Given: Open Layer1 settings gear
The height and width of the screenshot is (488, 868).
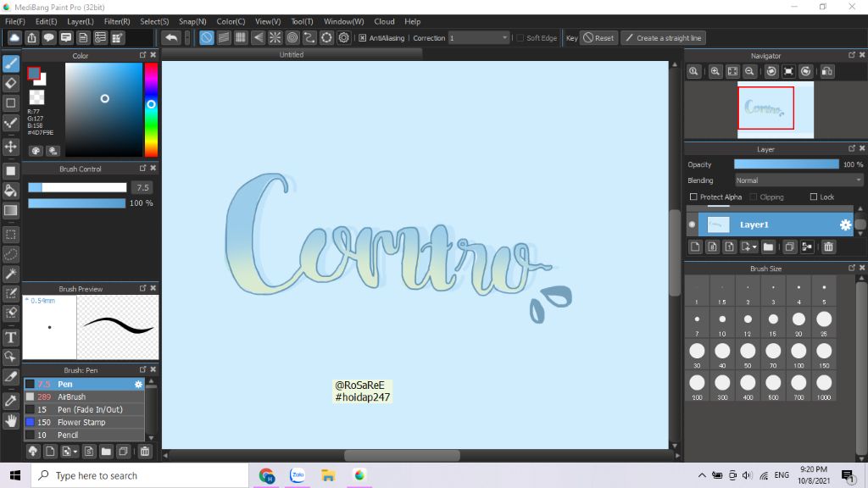Looking at the screenshot, I should click(x=845, y=225).
